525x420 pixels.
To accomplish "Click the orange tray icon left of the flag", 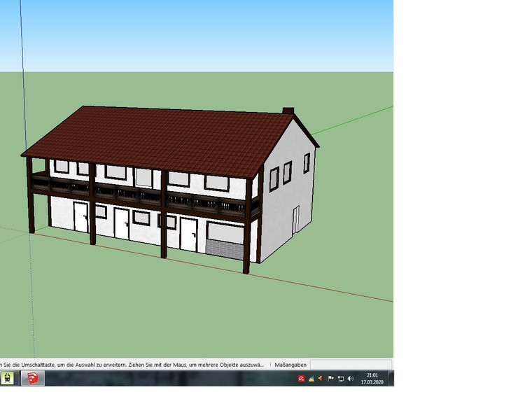I will tap(321, 379).
